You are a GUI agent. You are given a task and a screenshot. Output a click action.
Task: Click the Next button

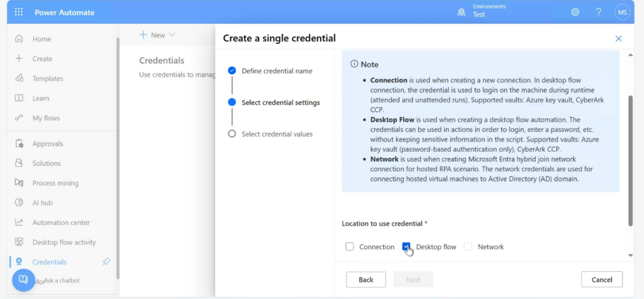click(x=413, y=279)
